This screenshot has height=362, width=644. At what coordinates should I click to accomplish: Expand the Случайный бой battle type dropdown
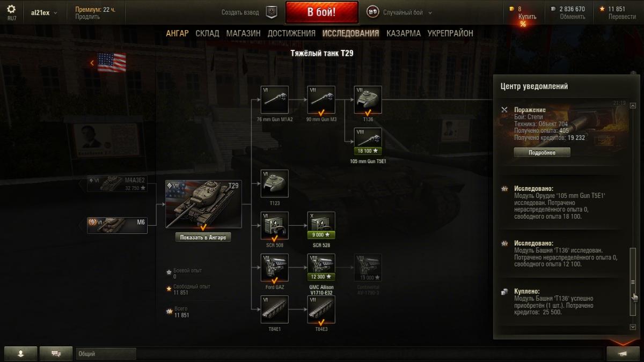coord(399,12)
